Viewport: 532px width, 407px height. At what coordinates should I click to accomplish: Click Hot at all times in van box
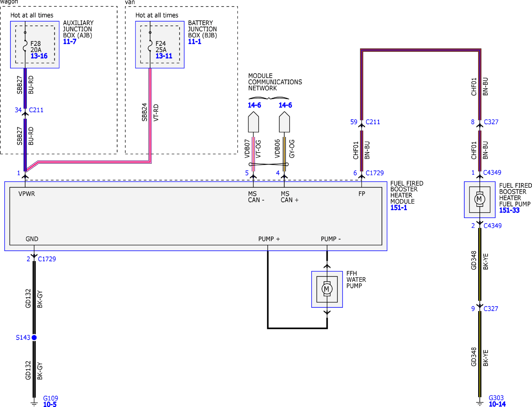(x=157, y=15)
